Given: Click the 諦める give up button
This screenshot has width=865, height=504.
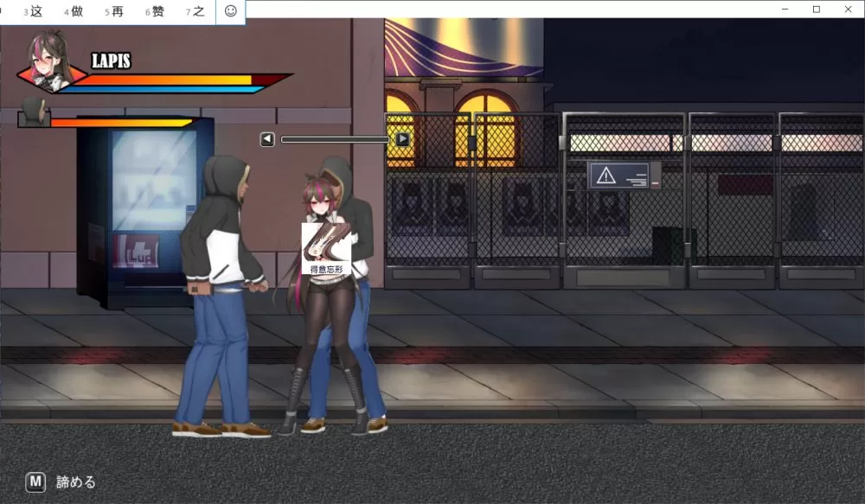Looking at the screenshot, I should (61, 482).
